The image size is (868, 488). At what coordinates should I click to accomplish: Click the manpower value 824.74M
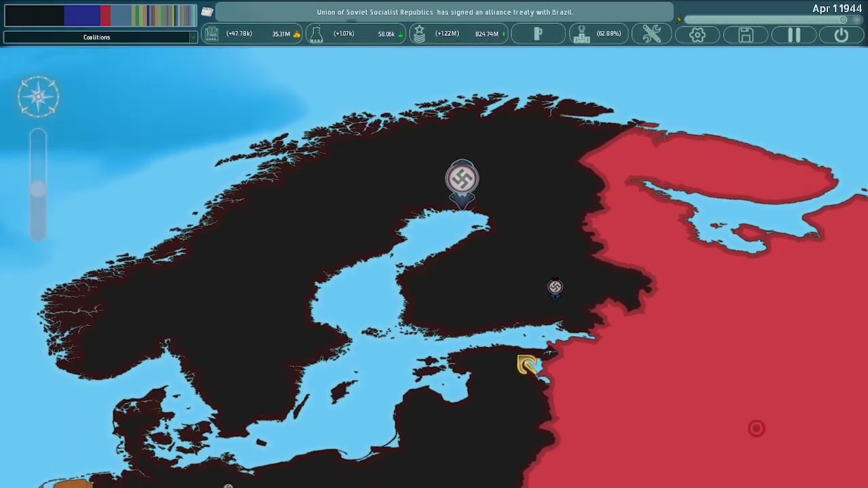(x=487, y=34)
